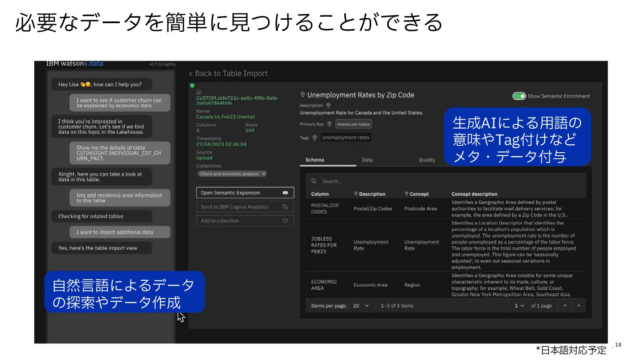Select the unemployment rates tag
The image size is (644, 362).
tap(346, 138)
